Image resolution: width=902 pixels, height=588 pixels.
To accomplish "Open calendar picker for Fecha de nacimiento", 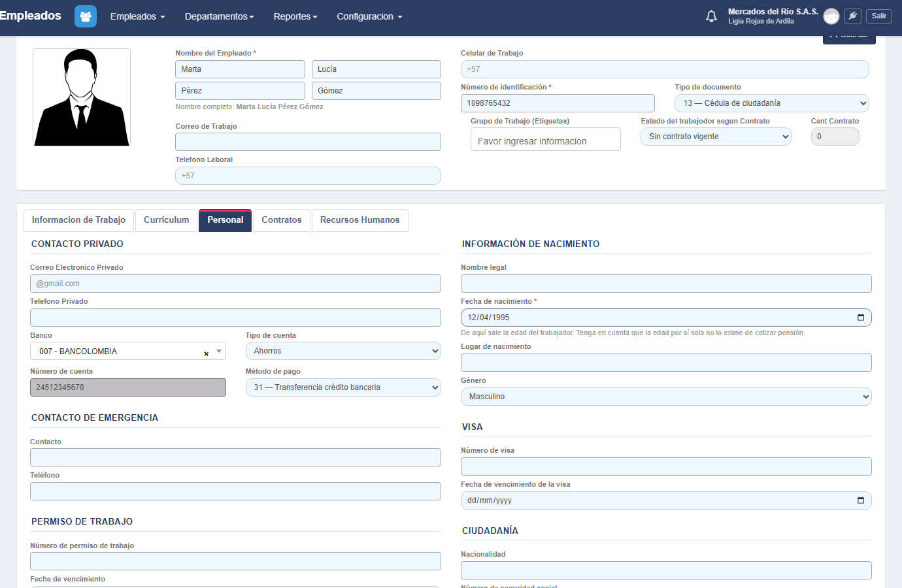I will coord(861,318).
